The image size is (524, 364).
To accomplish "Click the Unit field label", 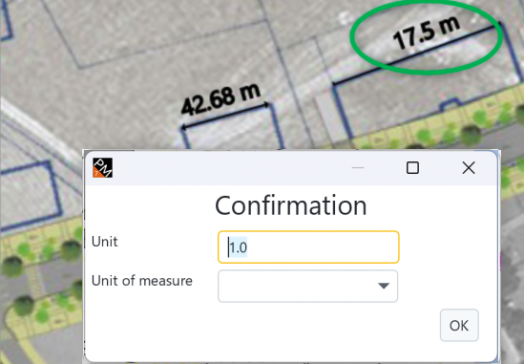I will click(105, 241).
